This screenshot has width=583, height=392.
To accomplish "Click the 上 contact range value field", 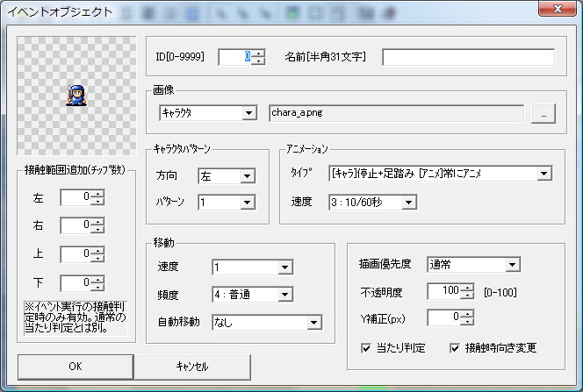I will click(76, 254).
